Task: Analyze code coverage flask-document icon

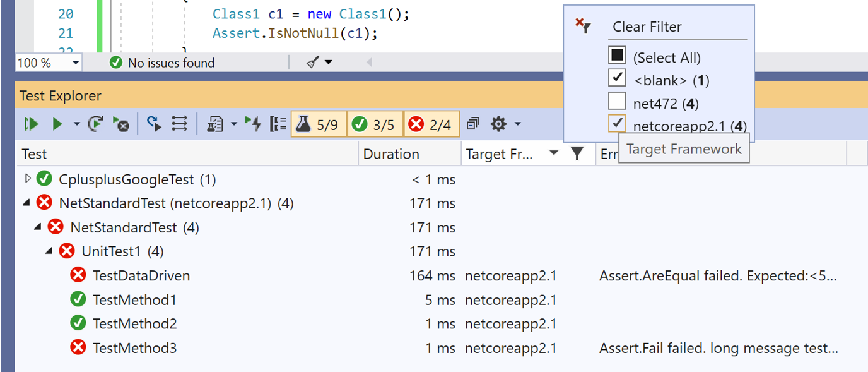Action: pos(215,124)
